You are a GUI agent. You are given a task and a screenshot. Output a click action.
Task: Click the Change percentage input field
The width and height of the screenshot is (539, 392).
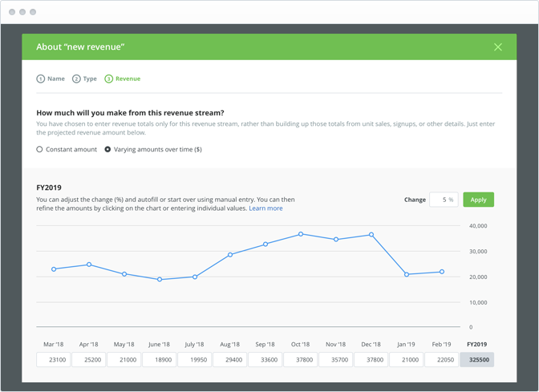tap(443, 200)
